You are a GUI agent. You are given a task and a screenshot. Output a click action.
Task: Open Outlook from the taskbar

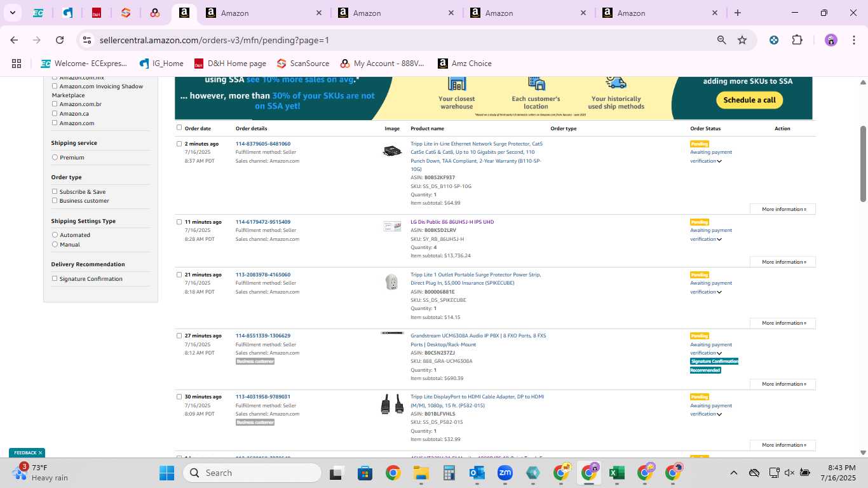coord(477,473)
